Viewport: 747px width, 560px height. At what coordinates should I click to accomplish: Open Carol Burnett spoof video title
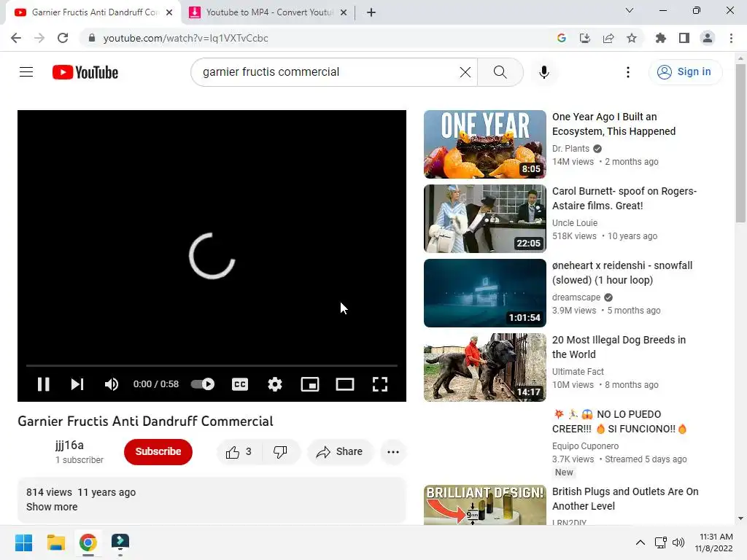(x=624, y=198)
